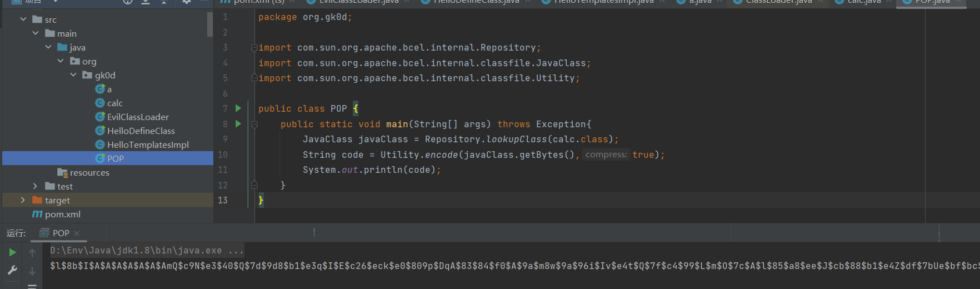Image resolution: width=980 pixels, height=289 pixels.
Task: Click the HelloDefineClass class icon
Action: coord(100,131)
